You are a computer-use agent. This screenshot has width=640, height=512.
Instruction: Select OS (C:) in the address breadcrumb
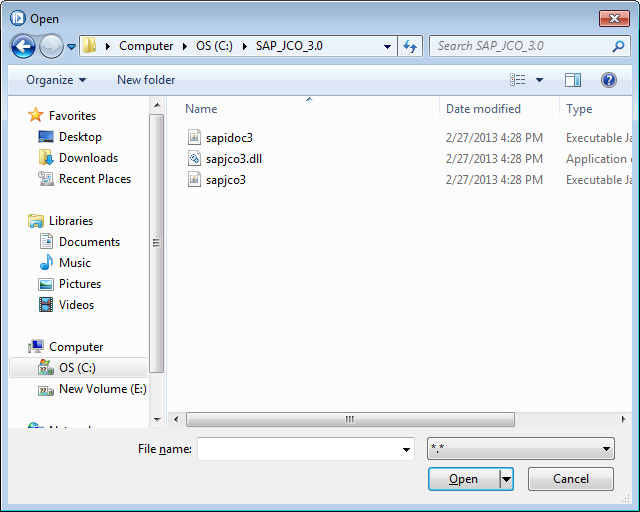pyautogui.click(x=214, y=46)
